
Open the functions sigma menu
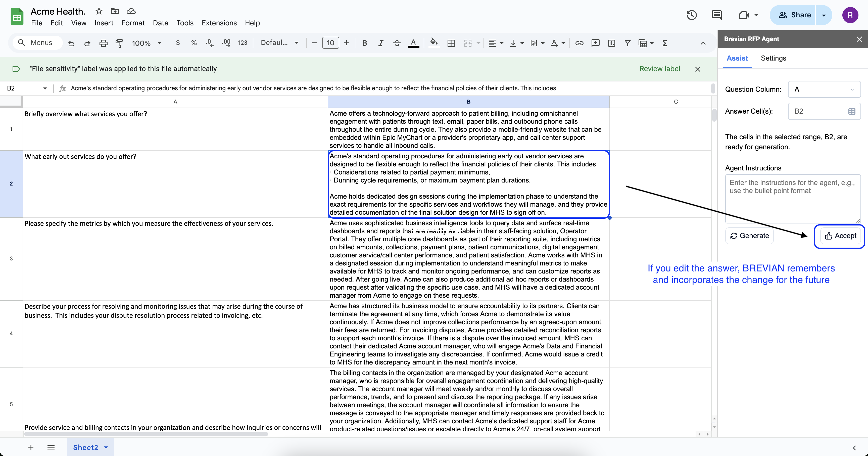click(664, 43)
